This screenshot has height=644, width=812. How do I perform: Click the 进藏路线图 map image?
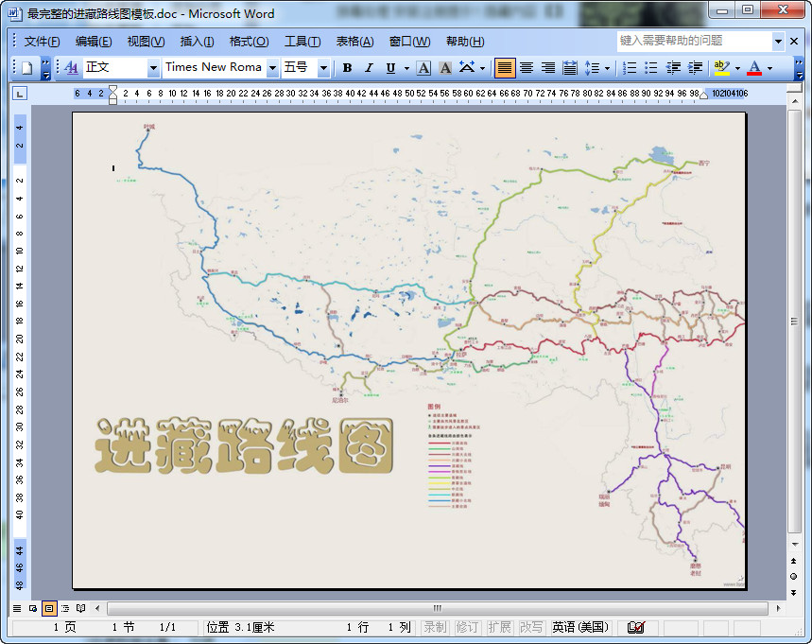click(409, 350)
